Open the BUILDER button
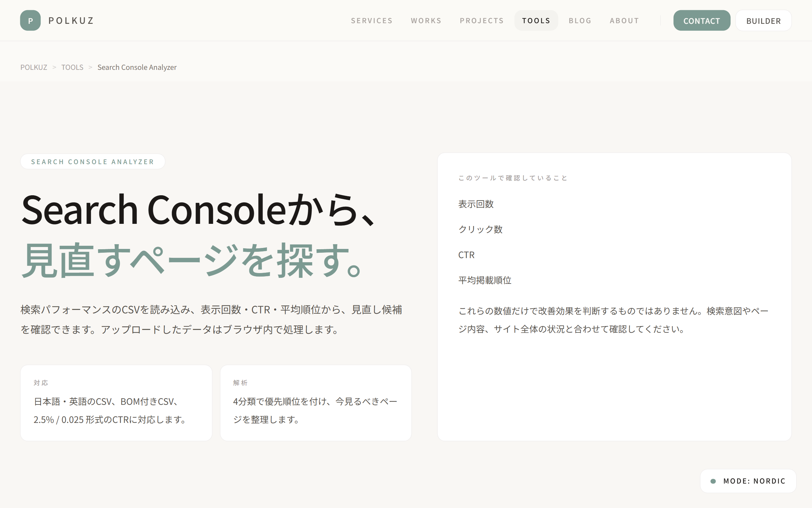The height and width of the screenshot is (508, 812). click(763, 21)
